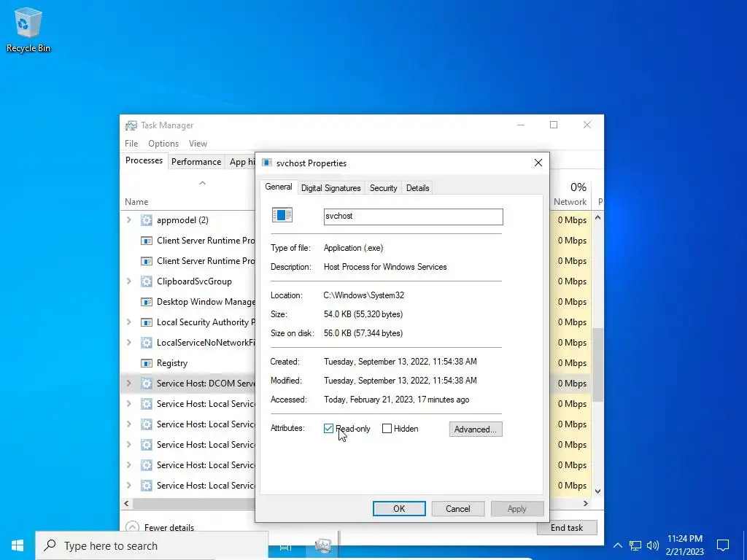Switch to the Digital Signatures tab
This screenshot has width=747, height=560.
tap(330, 188)
